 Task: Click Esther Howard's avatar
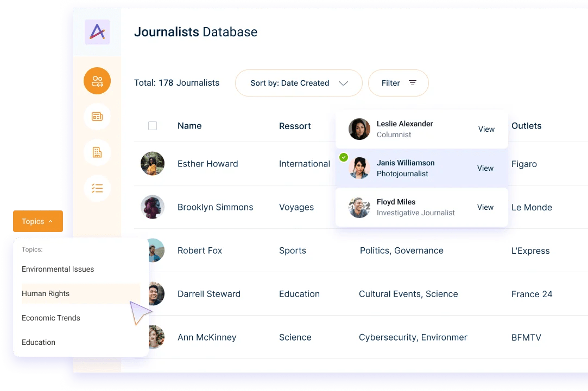[x=152, y=164]
